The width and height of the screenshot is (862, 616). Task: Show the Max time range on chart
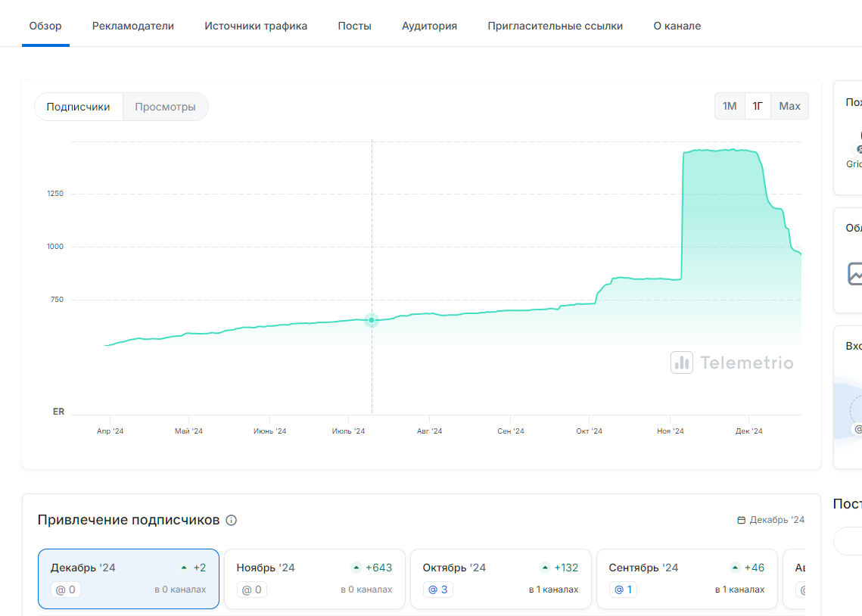click(x=789, y=106)
